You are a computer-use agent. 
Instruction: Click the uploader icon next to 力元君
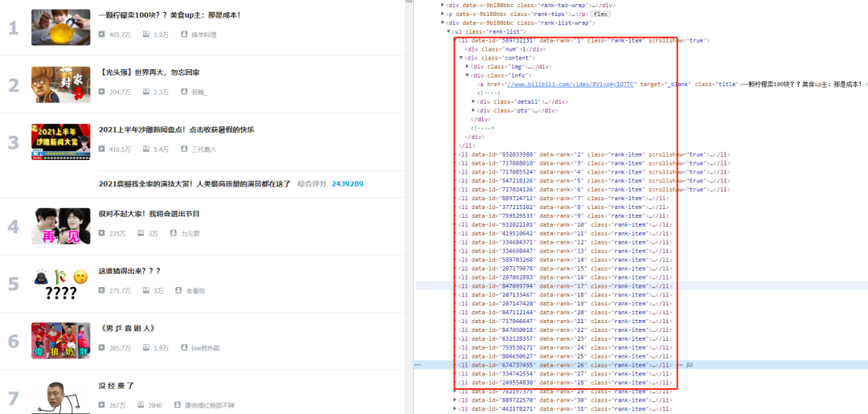tap(174, 233)
